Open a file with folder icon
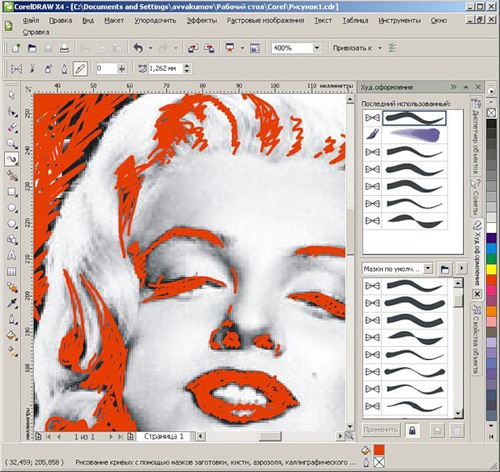The image size is (500, 472). [32, 48]
